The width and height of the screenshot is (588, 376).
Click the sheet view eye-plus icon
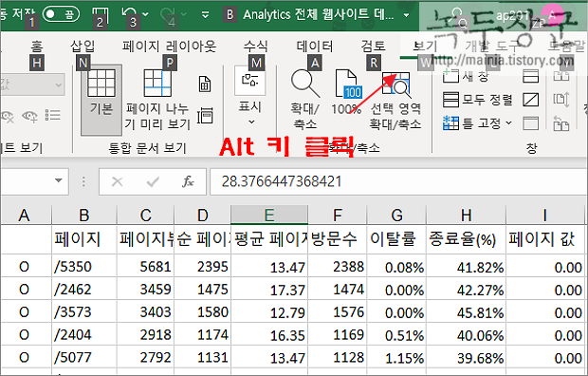pos(30,117)
